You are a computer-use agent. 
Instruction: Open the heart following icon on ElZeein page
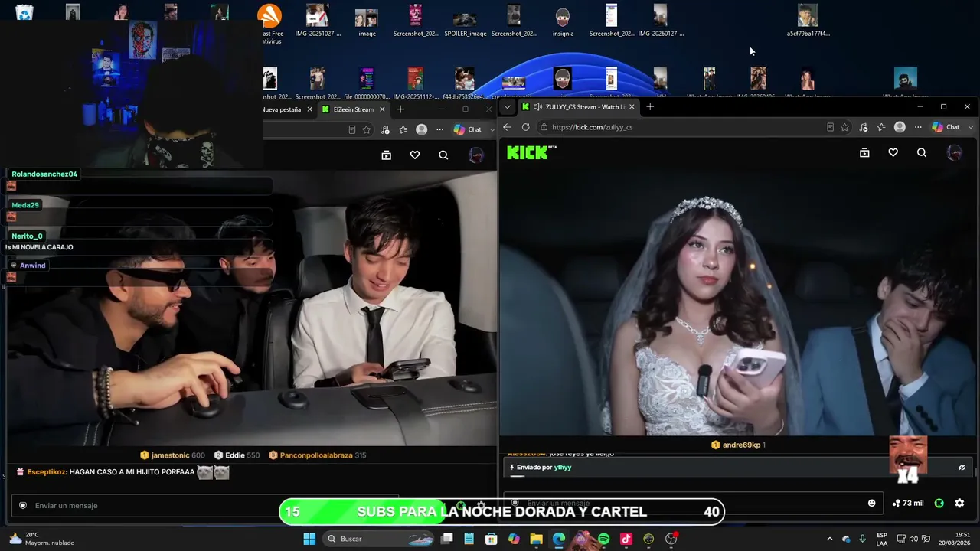[x=414, y=155]
